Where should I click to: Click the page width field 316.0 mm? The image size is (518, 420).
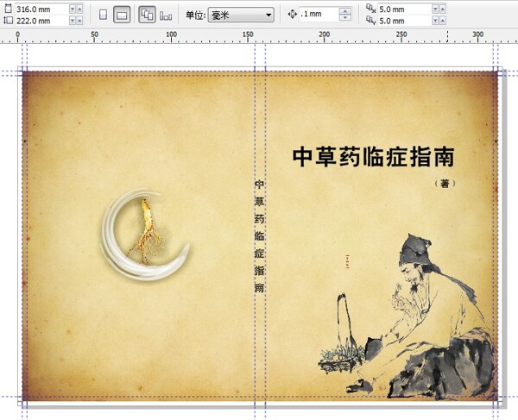42,9
